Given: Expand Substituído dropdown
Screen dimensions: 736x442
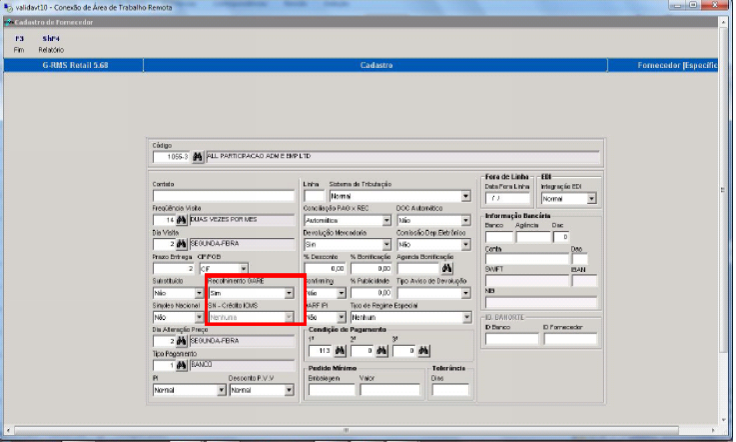Looking at the screenshot, I should pos(199,293).
